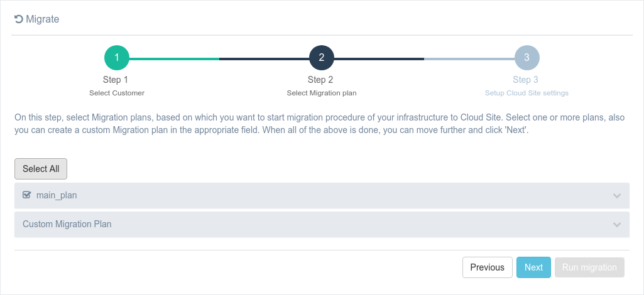Click the Migrate undo arrow icon
This screenshot has height=295, width=644.
tap(19, 19)
